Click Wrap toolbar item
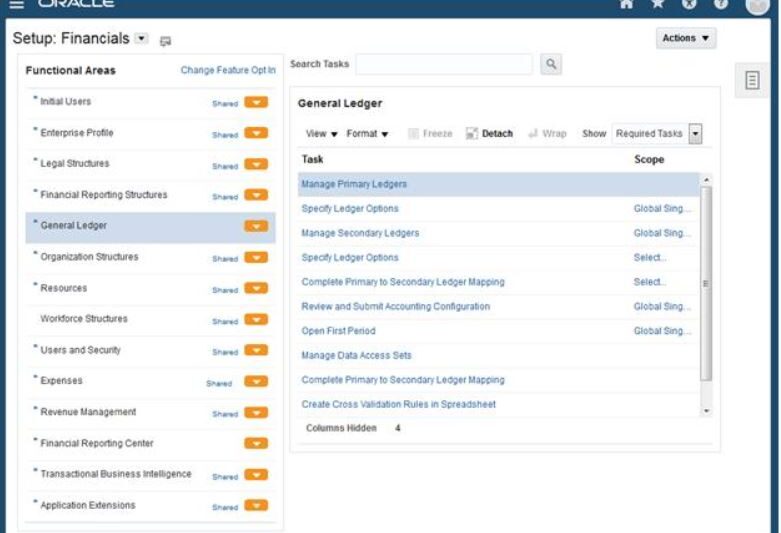This screenshot has width=781, height=533. pos(547,133)
